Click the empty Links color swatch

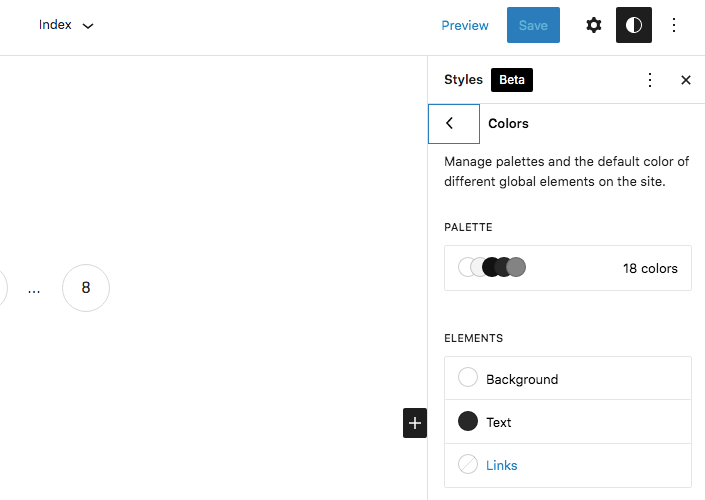[x=468, y=464]
